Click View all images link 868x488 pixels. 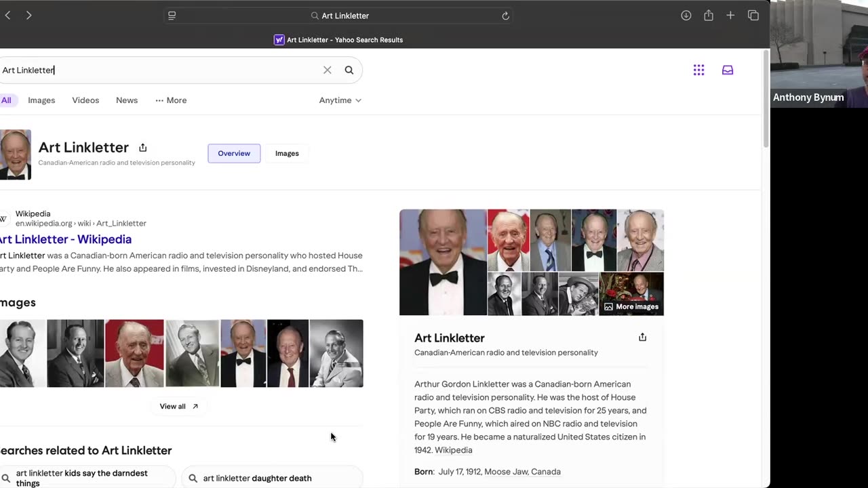179,407
